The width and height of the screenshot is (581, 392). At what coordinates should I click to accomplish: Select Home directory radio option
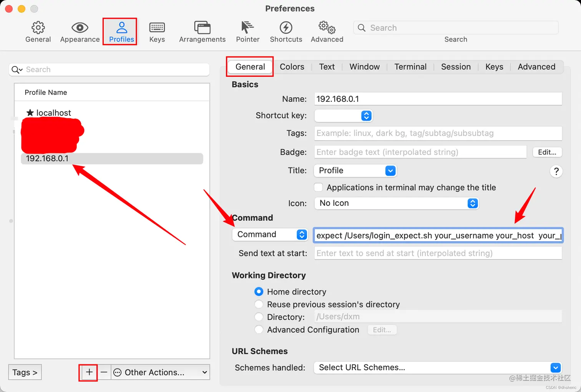point(259,292)
